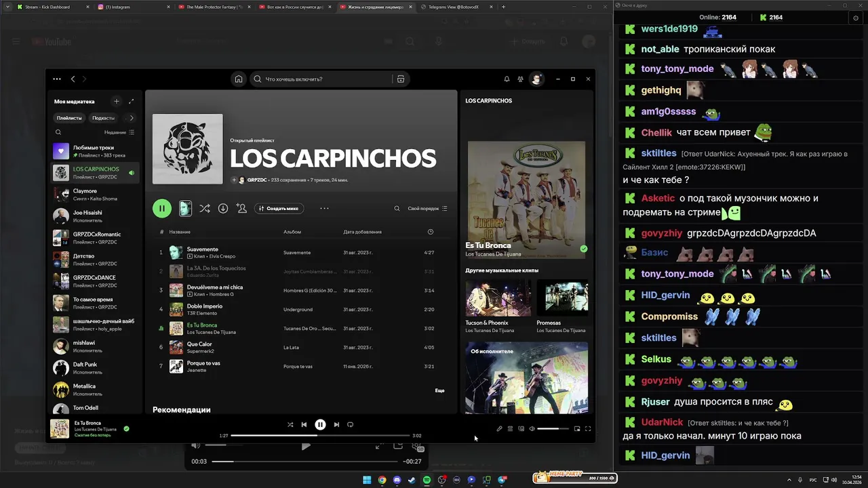This screenshot has height=488, width=868.
Task: Open Spotify three-dot app menu at top left
Action: point(57,79)
